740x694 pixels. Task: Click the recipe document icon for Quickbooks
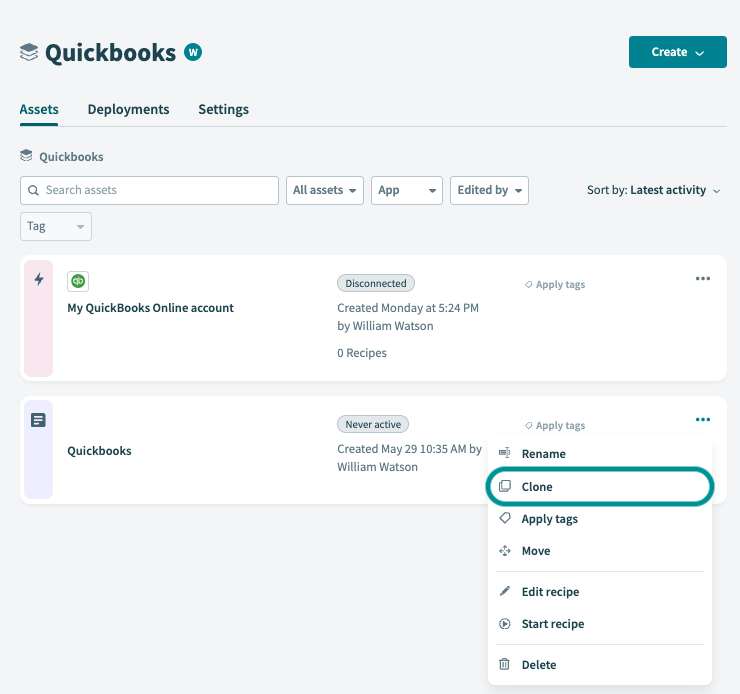(x=38, y=420)
